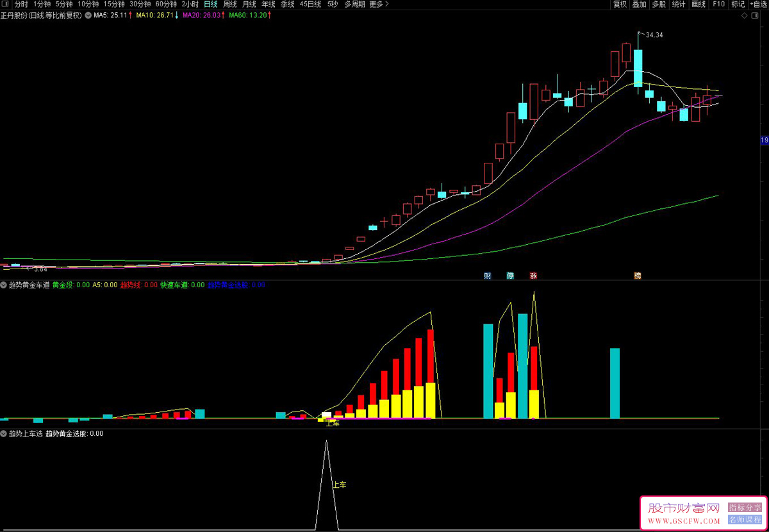Select the 30分钟 period
769x532 pixels.
[x=140, y=4]
